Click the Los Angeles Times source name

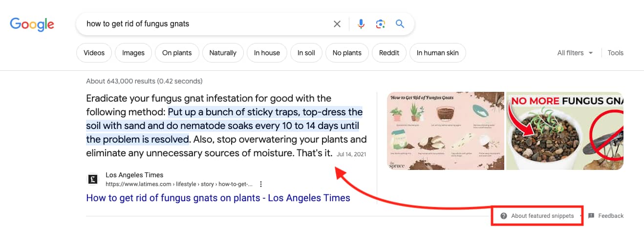click(134, 175)
